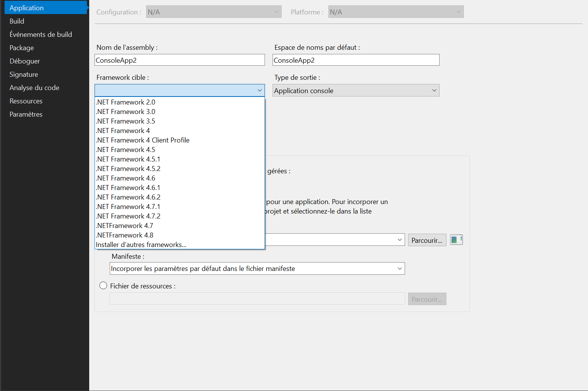
Task: Choose the Installer d'autres frameworks option
Action: (x=141, y=244)
